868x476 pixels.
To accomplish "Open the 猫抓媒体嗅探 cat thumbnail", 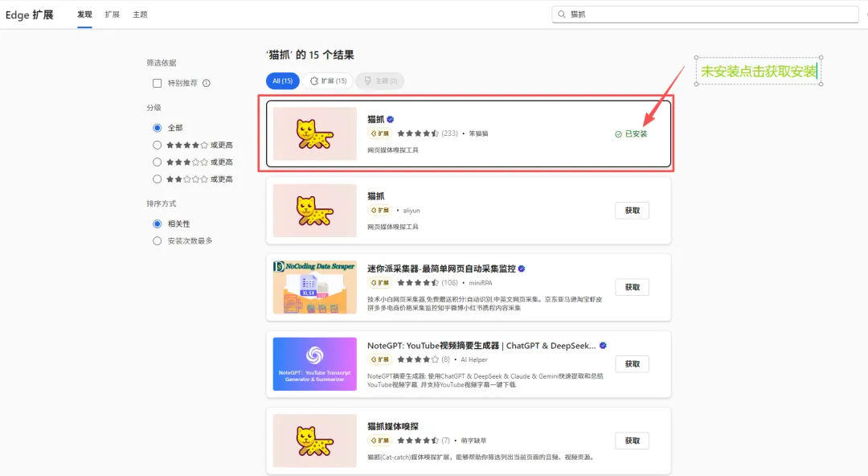I will (x=314, y=441).
